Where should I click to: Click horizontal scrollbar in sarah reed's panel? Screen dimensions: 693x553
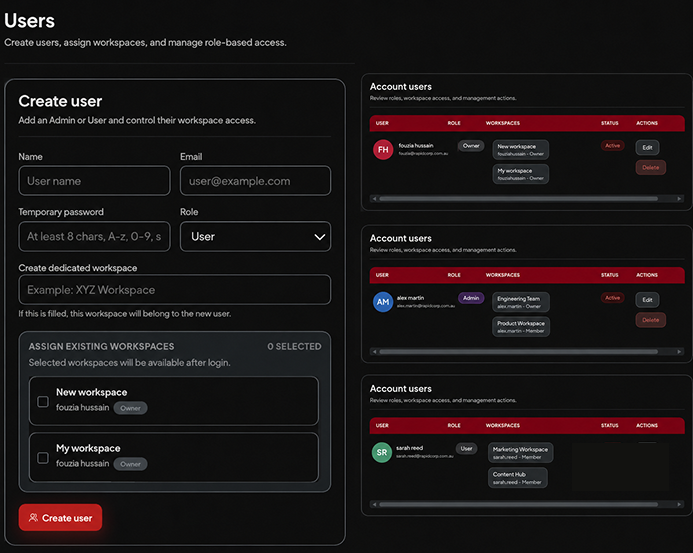pos(518,504)
